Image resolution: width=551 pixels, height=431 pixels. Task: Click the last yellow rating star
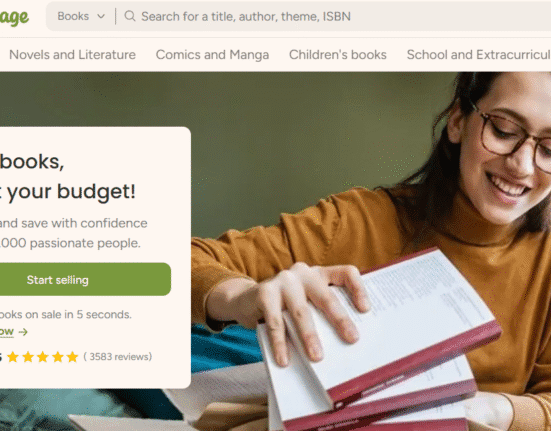coord(72,357)
